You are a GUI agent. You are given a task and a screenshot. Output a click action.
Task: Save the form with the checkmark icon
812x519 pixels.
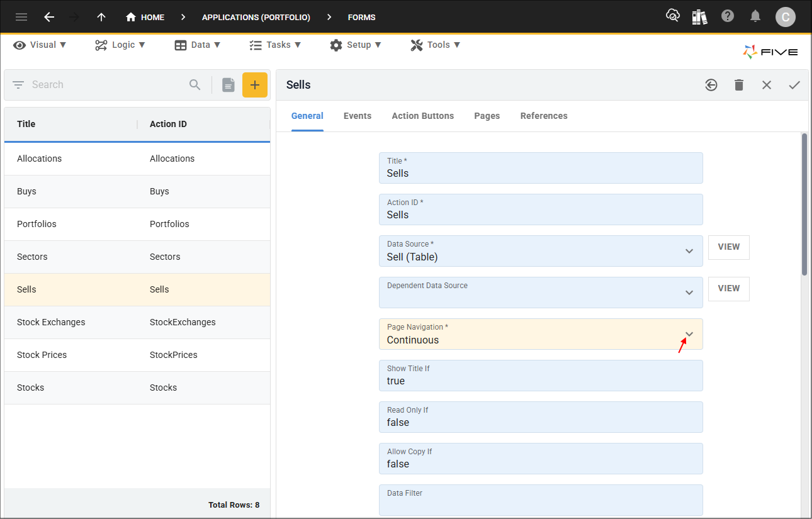click(794, 85)
